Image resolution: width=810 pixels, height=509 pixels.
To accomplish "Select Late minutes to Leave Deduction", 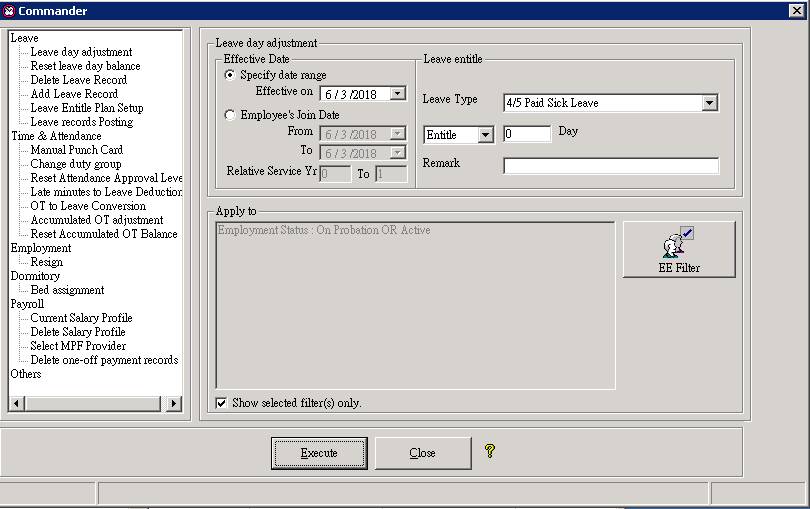I will [106, 192].
